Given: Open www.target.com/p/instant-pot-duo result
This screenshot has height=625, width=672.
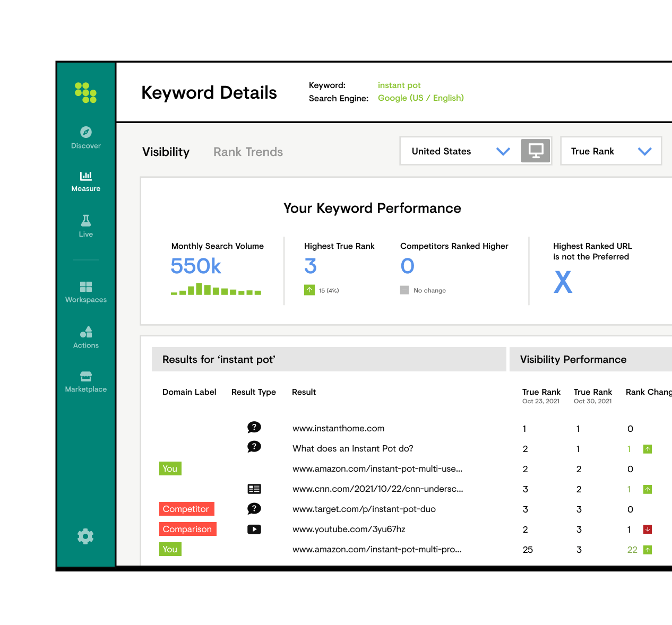Looking at the screenshot, I should 364,509.
